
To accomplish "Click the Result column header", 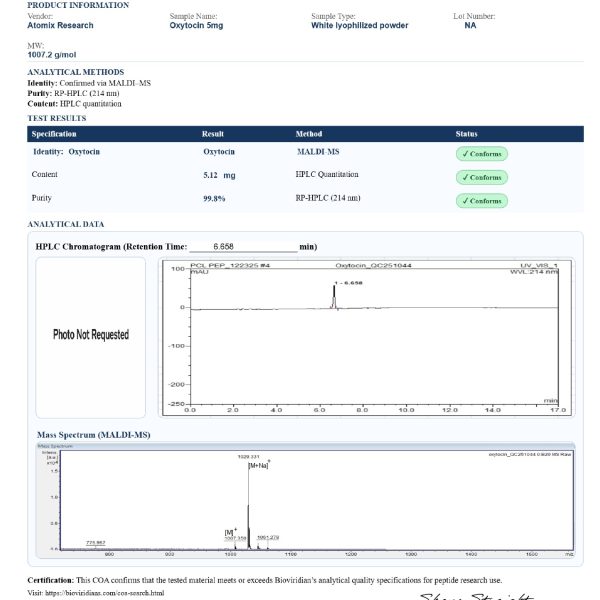I will point(213,134).
